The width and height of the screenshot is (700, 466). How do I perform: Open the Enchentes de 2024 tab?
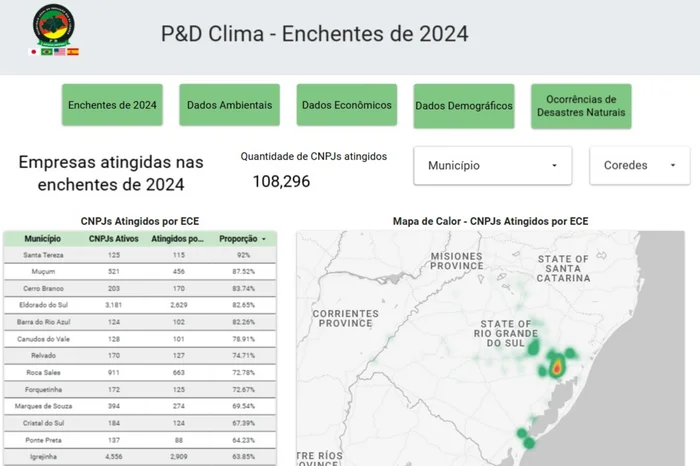[112, 105]
